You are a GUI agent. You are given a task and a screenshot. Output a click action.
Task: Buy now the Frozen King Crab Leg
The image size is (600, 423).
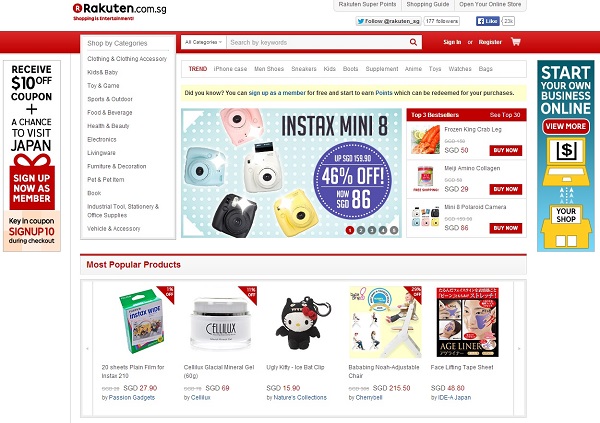[505, 150]
